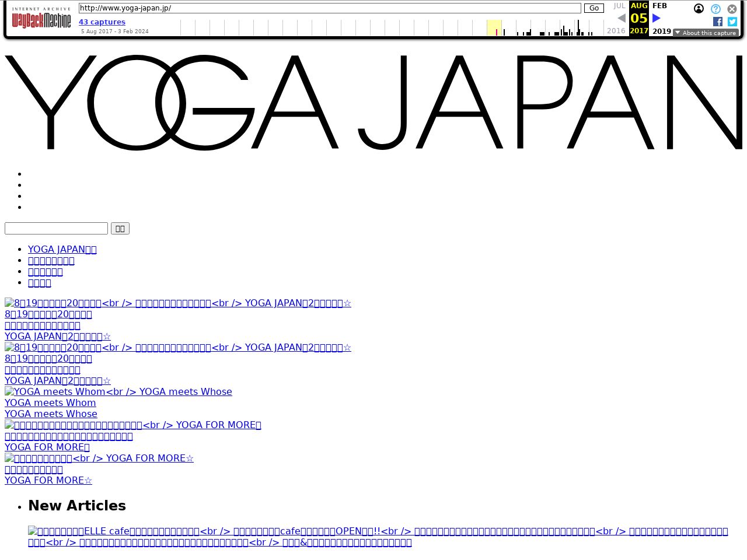Viewport: 747px width, 560px height.
Task: Open the Wayback Machine logo link
Action: coord(41,19)
